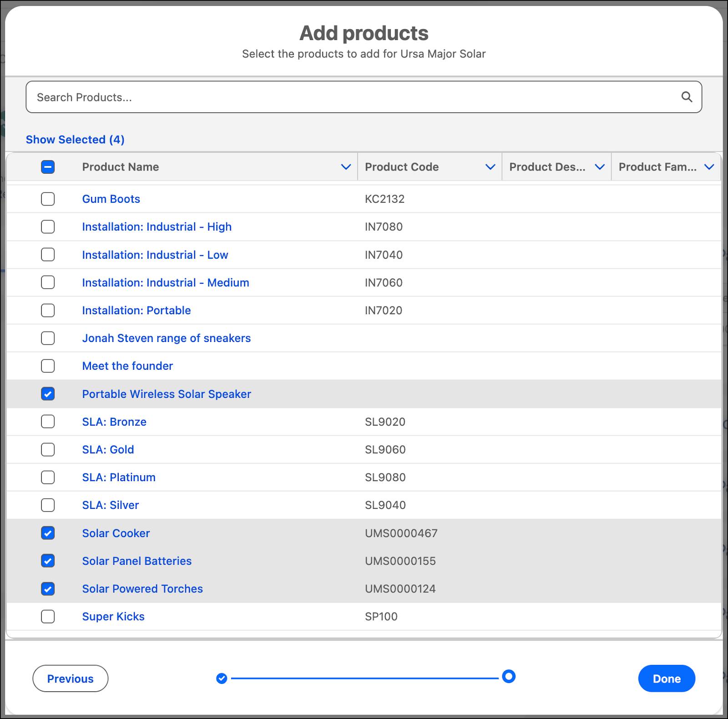
Task: Click the Product Name column header text
Action: point(121,167)
